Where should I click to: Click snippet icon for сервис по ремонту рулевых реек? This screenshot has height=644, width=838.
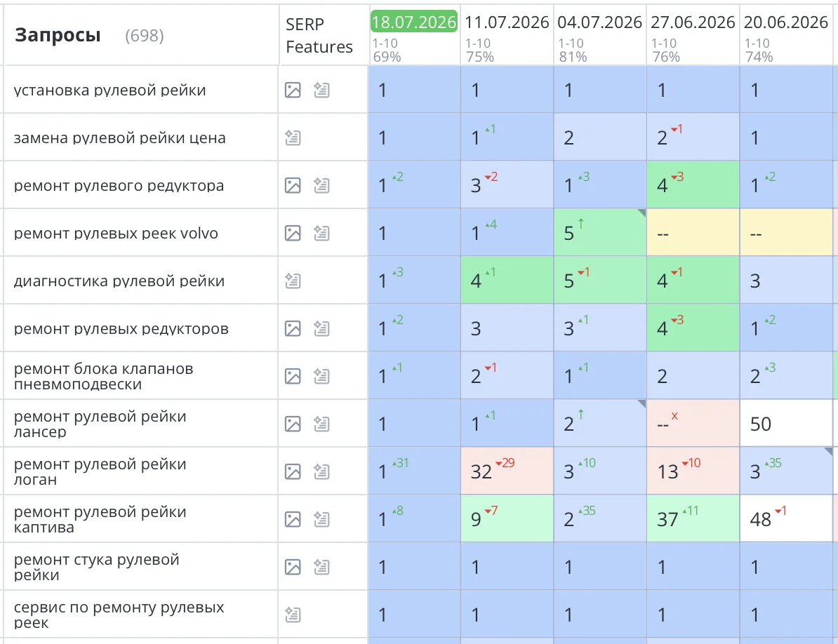click(293, 615)
